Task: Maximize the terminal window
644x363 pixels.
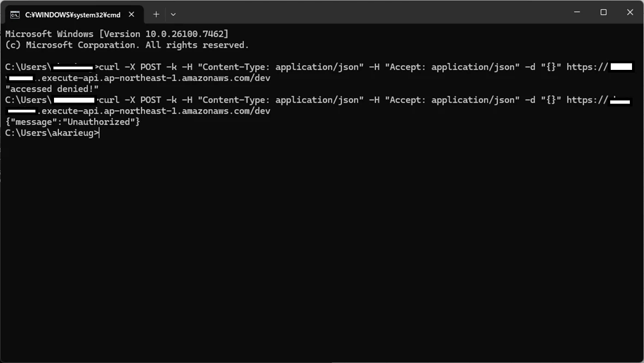Action: point(603,12)
